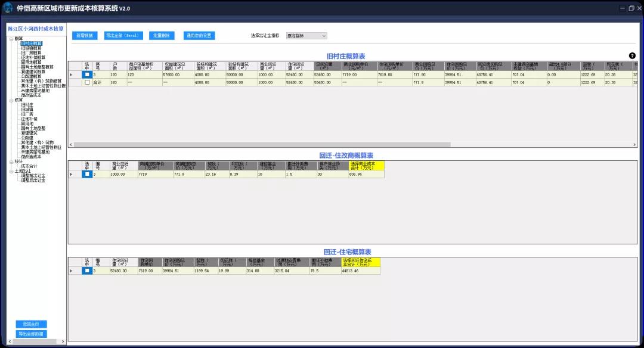
Task: Collapse the 核算 tree node
Action: pos(11,100)
